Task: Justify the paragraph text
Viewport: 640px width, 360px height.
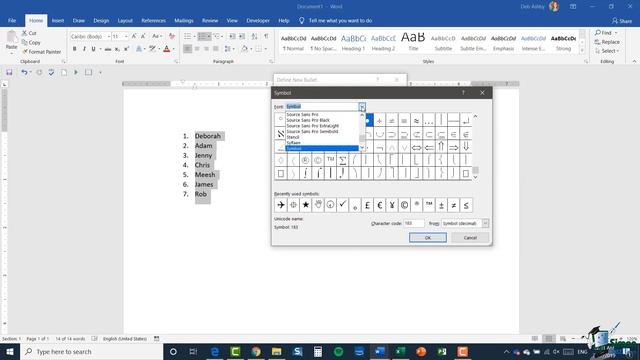Action: (216, 49)
